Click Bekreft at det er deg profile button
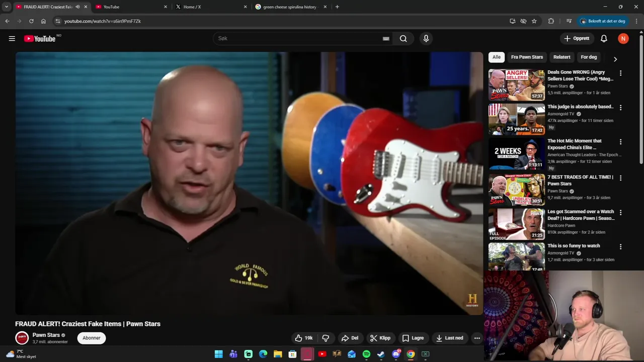Screen dimensions: 644x362 coord(603,21)
